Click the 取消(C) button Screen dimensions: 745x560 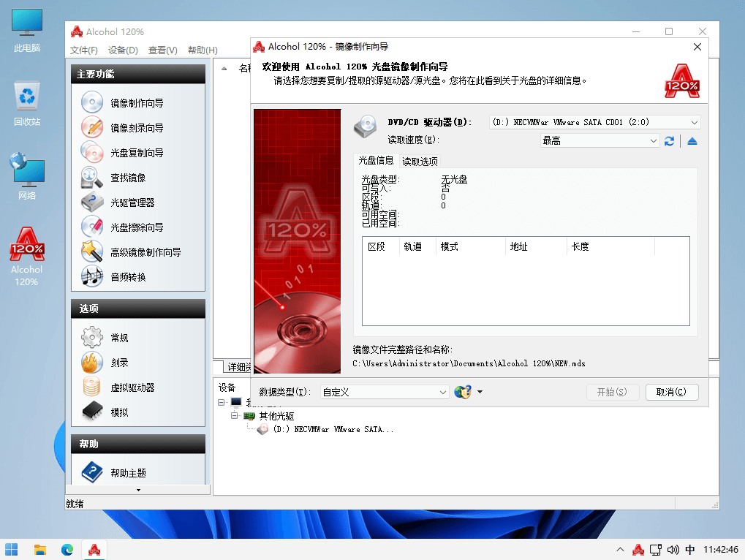(672, 392)
